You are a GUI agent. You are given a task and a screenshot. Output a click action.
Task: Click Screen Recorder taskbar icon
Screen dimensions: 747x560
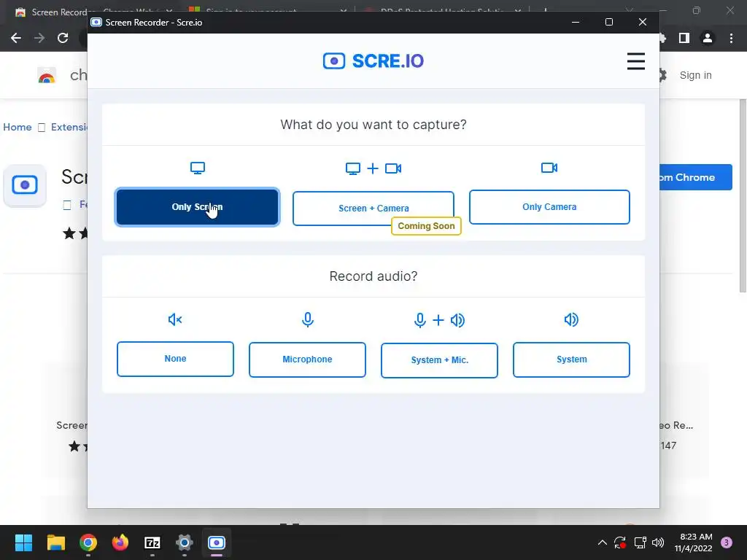click(216, 542)
